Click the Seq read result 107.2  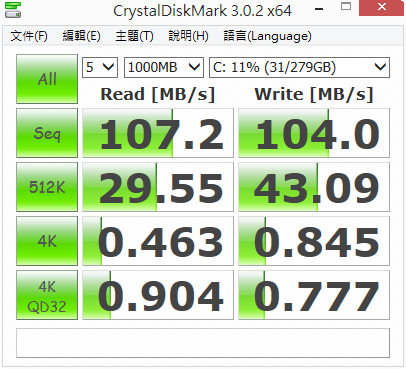click(158, 133)
